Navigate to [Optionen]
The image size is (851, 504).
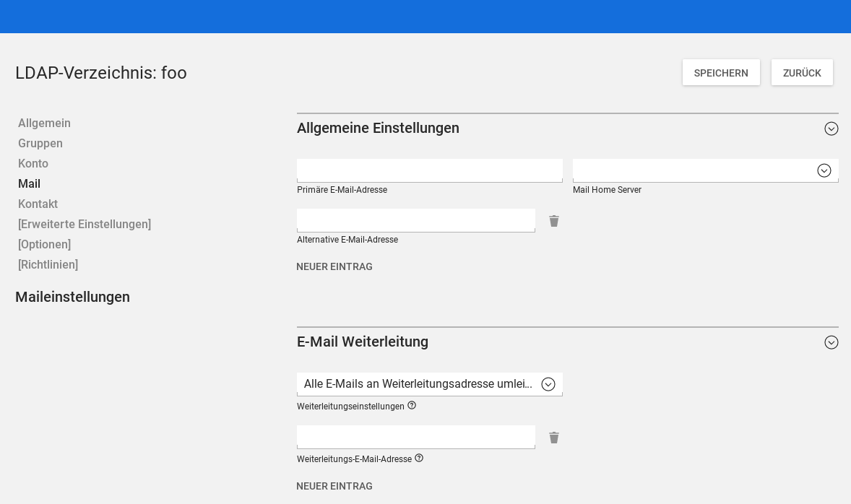click(44, 245)
